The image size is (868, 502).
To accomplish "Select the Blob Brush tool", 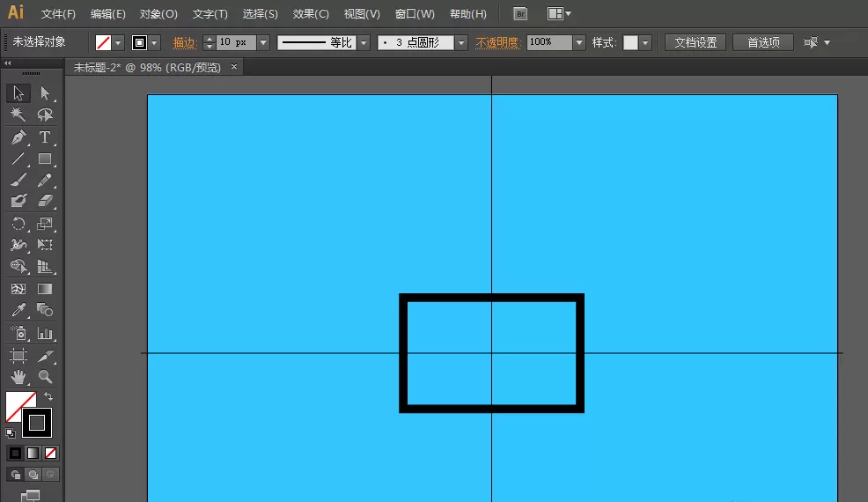I will (18, 201).
